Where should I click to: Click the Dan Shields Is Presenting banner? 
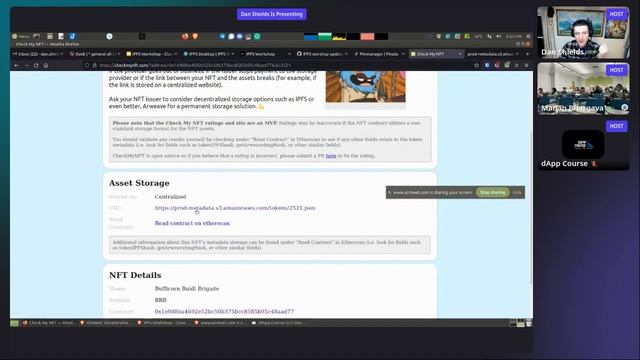click(x=271, y=14)
